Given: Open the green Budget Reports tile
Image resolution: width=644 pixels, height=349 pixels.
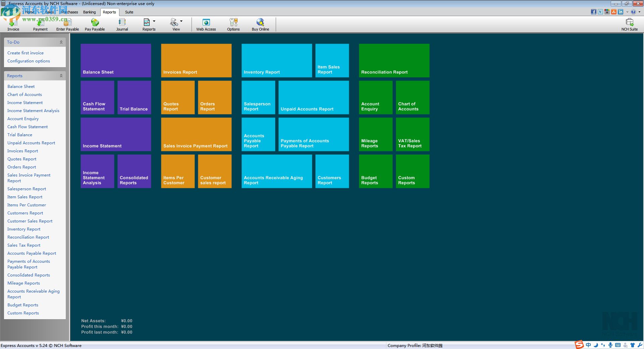Looking at the screenshot, I should pos(376,171).
